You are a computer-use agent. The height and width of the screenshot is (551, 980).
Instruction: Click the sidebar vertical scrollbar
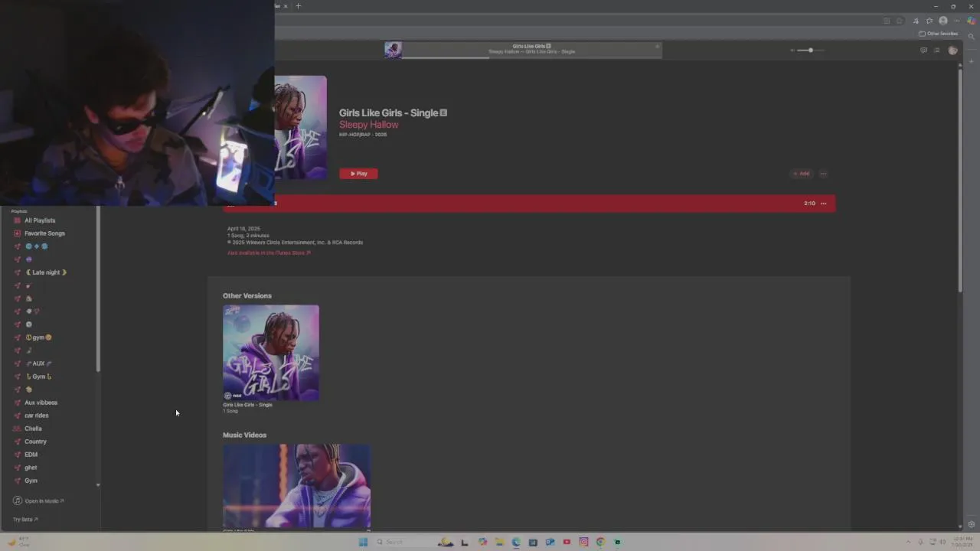click(x=98, y=289)
